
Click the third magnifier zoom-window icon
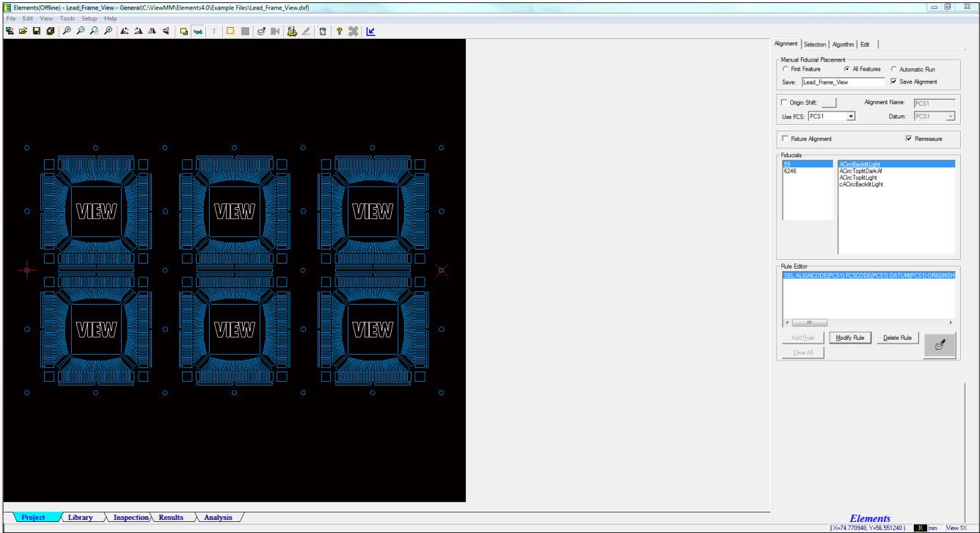tap(94, 31)
